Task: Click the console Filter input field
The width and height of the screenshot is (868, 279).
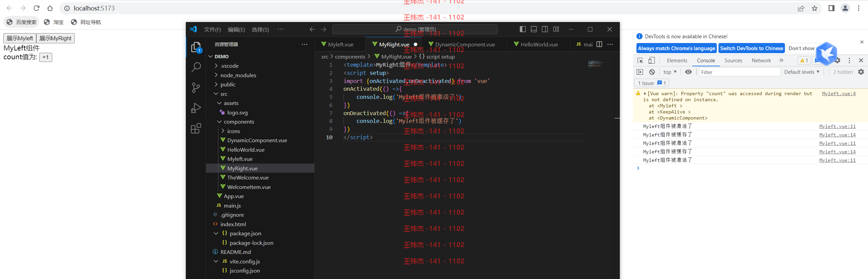Action: (x=739, y=72)
